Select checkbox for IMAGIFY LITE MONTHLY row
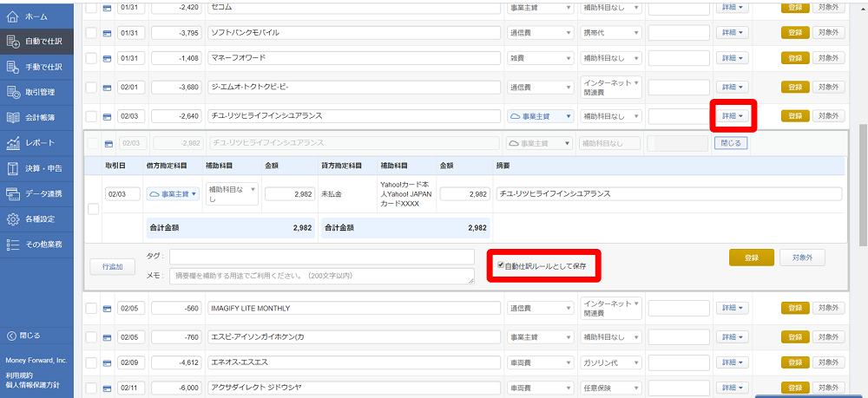Screen dimensions: 868x398 [x=92, y=309]
